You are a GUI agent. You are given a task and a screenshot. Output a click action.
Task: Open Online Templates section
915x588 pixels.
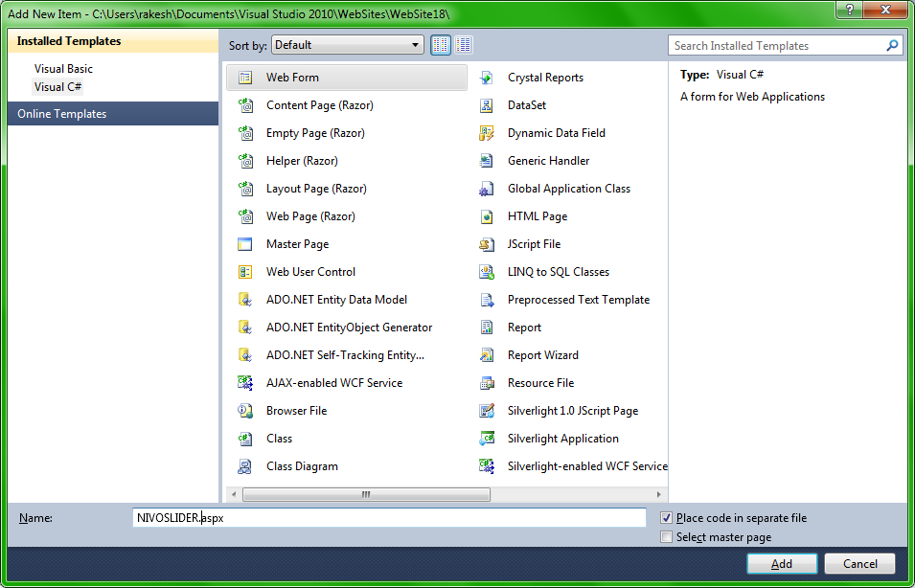[x=113, y=114]
